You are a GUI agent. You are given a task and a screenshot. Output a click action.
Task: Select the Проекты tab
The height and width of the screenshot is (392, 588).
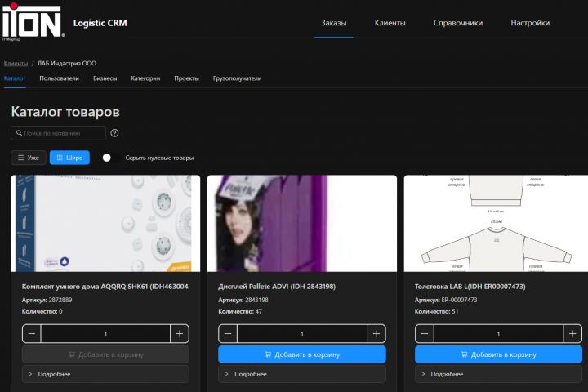pos(186,78)
